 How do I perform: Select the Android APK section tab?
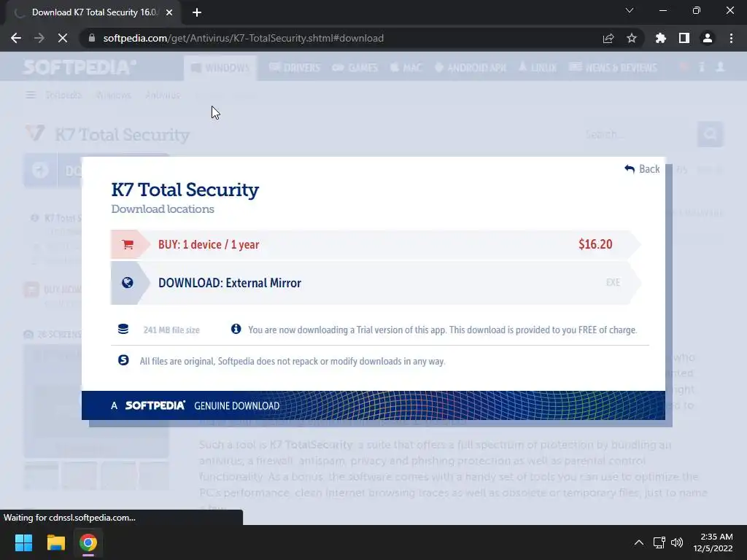(x=471, y=68)
